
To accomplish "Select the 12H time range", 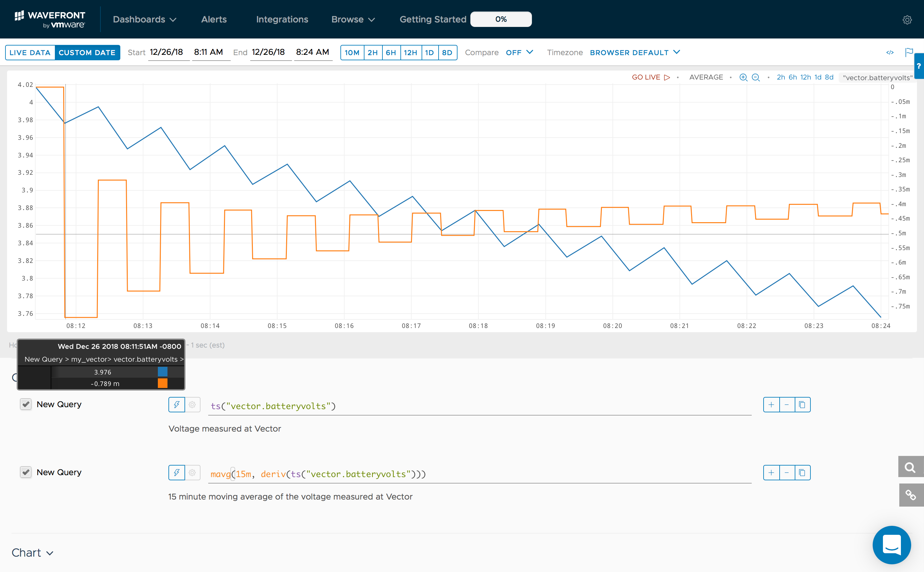I will click(x=411, y=53).
